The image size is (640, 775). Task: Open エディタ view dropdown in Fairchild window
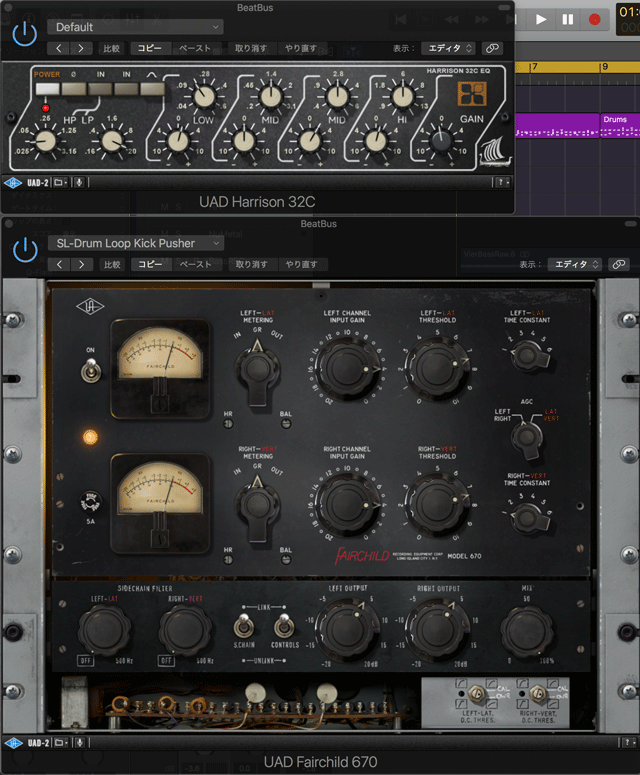[x=575, y=264]
